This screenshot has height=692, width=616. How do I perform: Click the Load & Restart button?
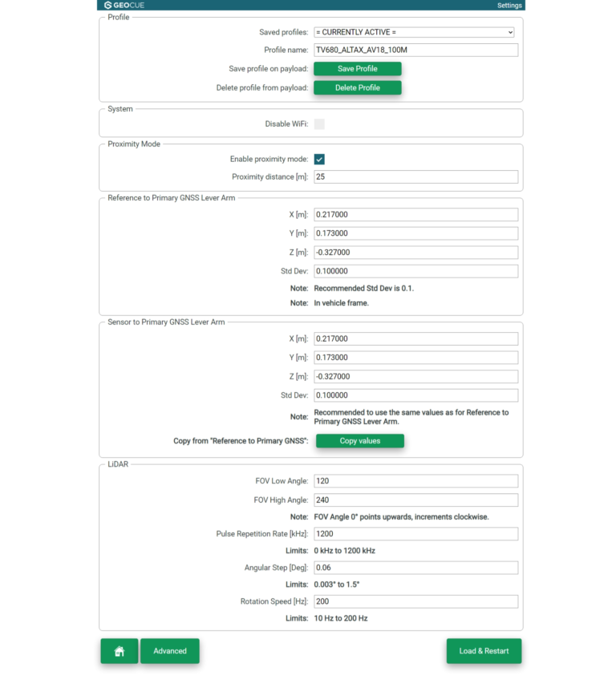(x=484, y=651)
